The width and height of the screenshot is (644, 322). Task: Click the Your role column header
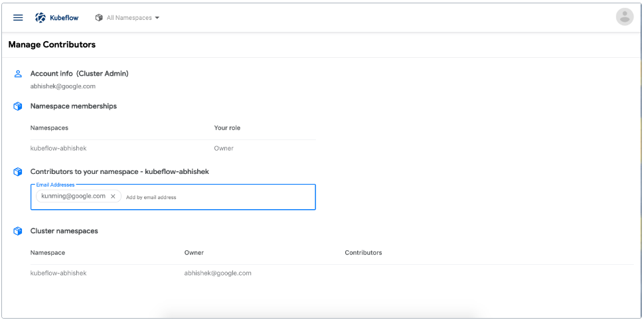(227, 127)
